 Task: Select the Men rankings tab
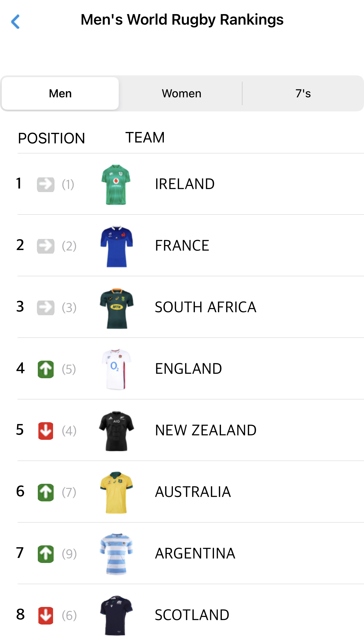[60, 94]
